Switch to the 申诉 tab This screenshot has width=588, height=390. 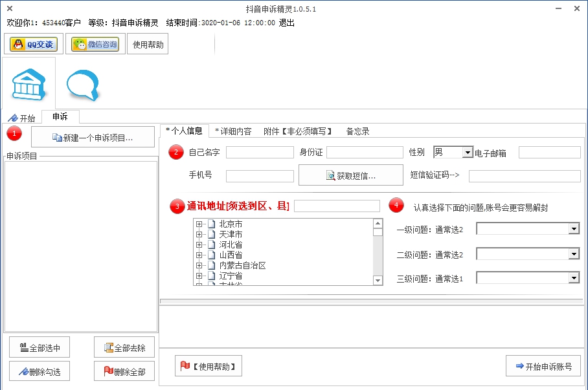click(x=60, y=116)
